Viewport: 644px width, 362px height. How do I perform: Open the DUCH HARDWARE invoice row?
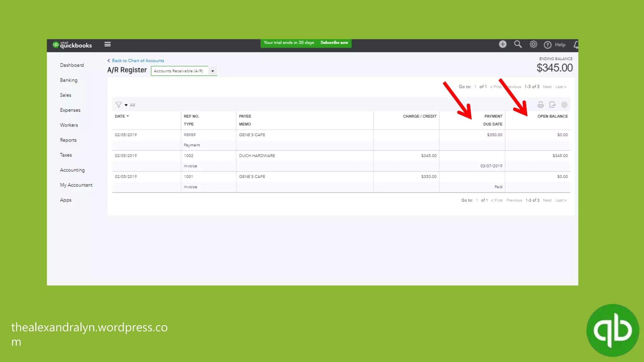pyautogui.click(x=257, y=156)
